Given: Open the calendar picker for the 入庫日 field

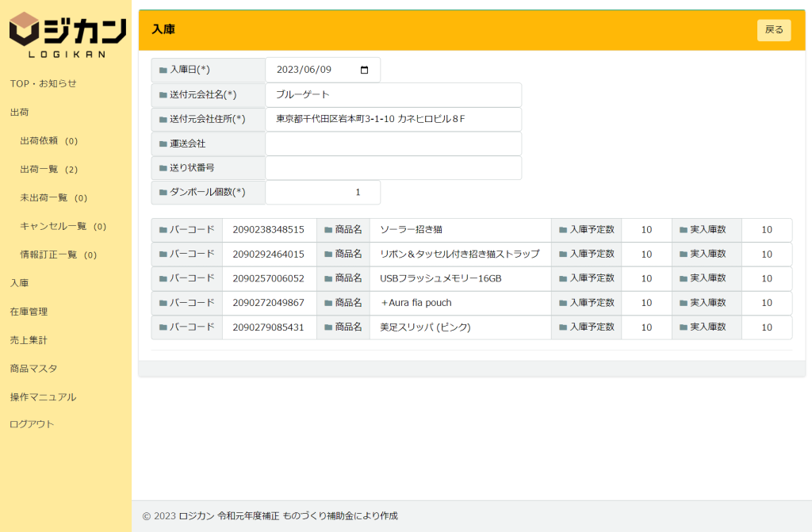Looking at the screenshot, I should (364, 70).
